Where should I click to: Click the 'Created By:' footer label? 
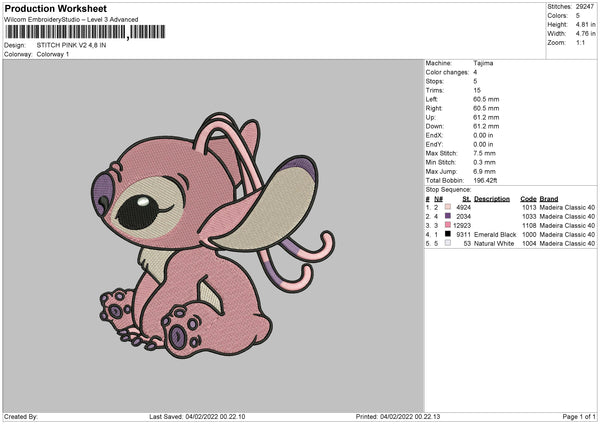(21, 417)
